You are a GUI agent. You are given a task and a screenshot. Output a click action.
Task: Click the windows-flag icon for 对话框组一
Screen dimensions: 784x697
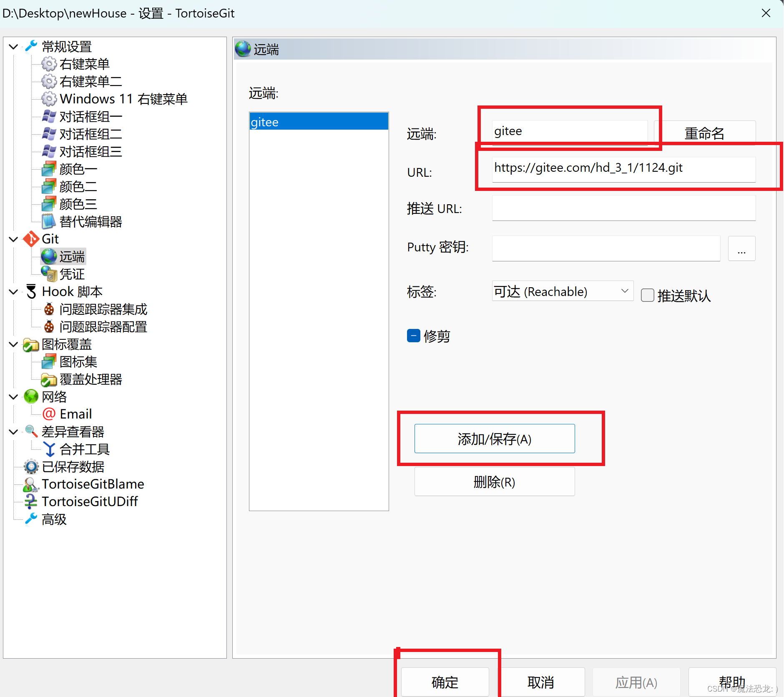(49, 116)
